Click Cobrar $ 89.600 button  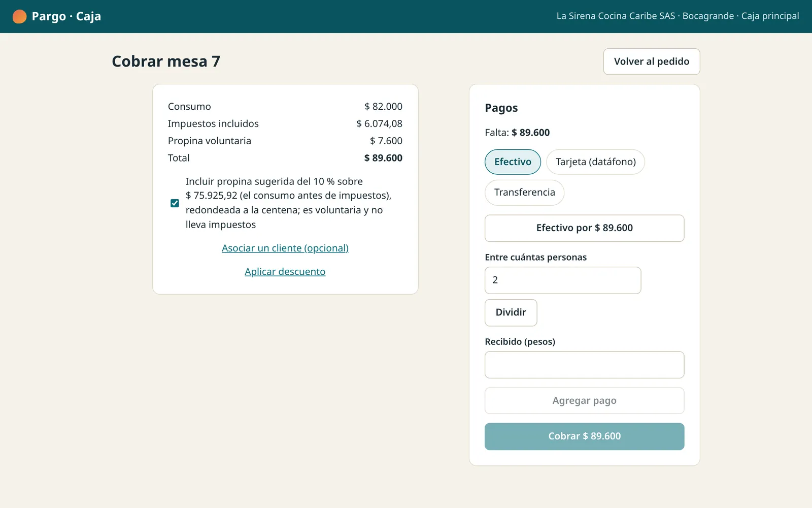point(584,436)
